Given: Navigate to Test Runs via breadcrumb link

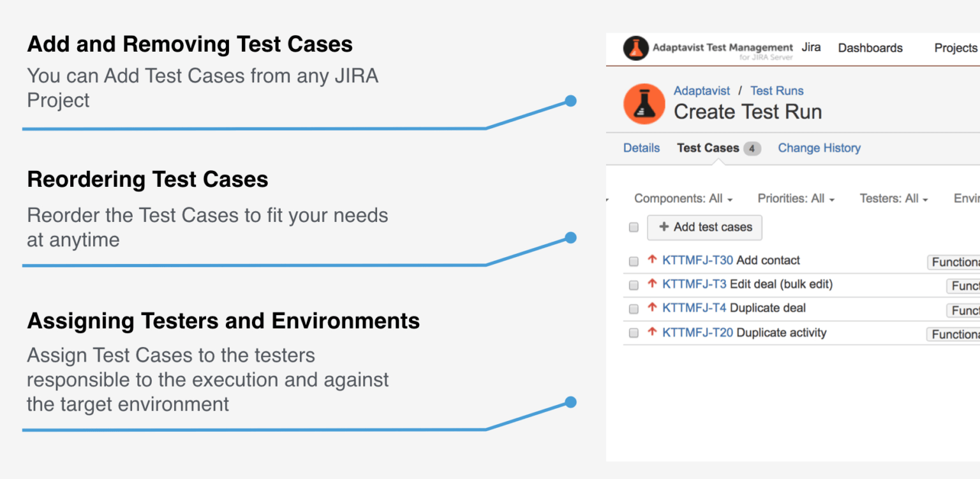Looking at the screenshot, I should (x=776, y=91).
